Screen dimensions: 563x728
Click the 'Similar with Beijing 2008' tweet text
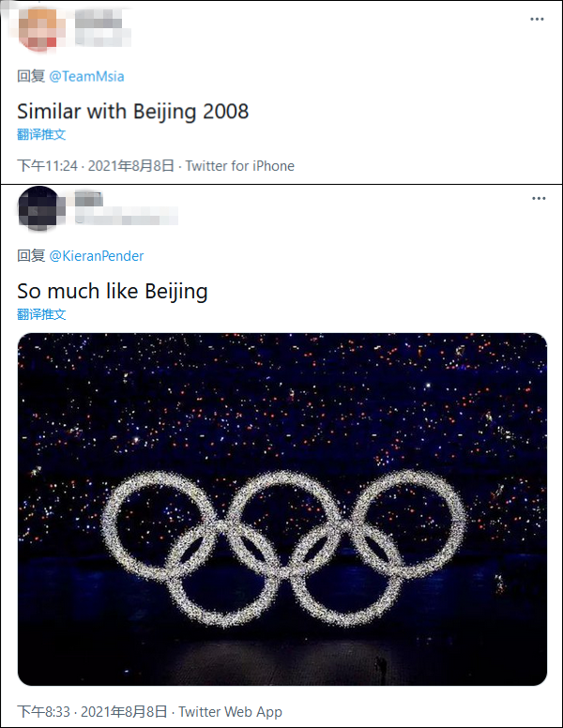[x=133, y=112]
